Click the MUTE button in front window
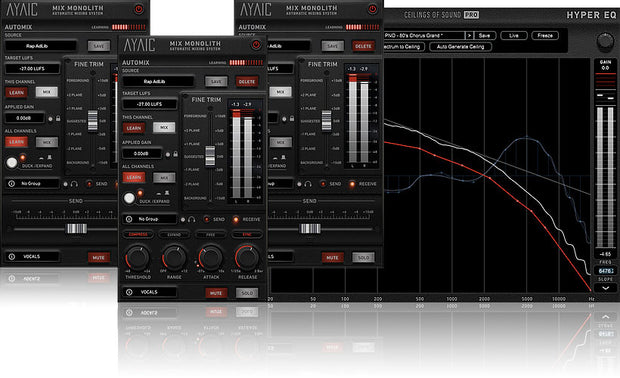 pos(216,293)
